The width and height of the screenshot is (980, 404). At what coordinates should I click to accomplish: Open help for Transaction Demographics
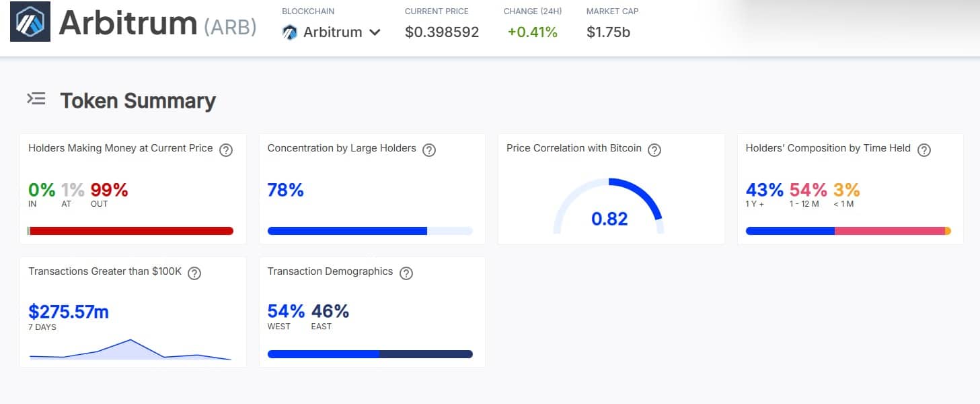[x=406, y=273]
